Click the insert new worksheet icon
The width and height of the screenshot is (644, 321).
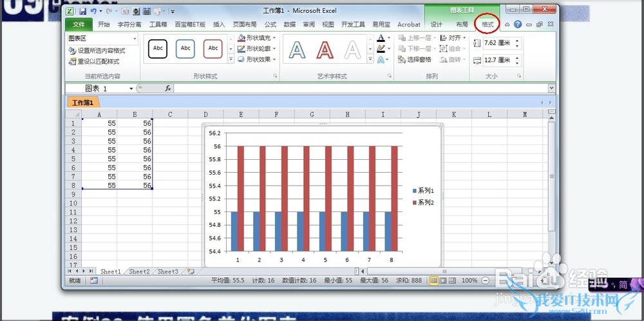click(190, 271)
